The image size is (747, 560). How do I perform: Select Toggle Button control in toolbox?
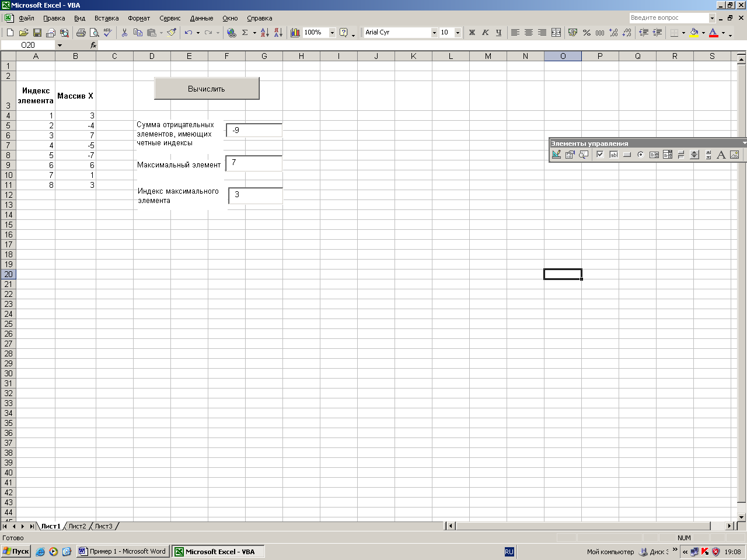tap(680, 155)
